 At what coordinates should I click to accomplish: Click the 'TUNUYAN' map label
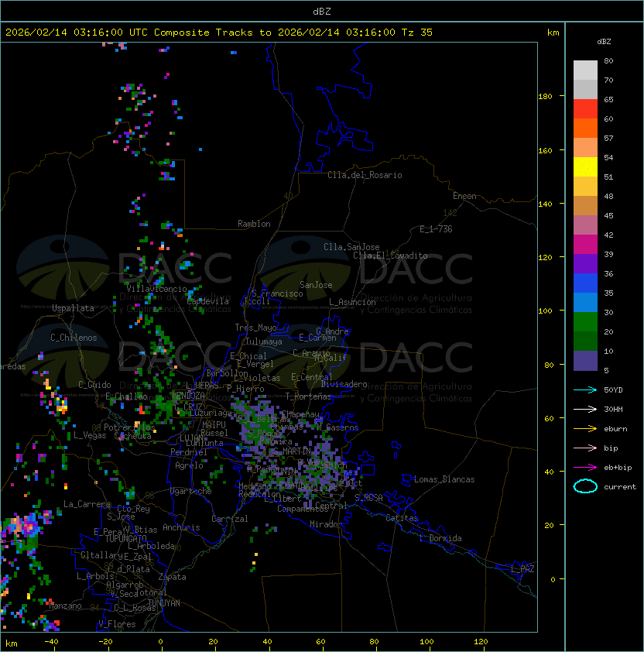coord(164,603)
